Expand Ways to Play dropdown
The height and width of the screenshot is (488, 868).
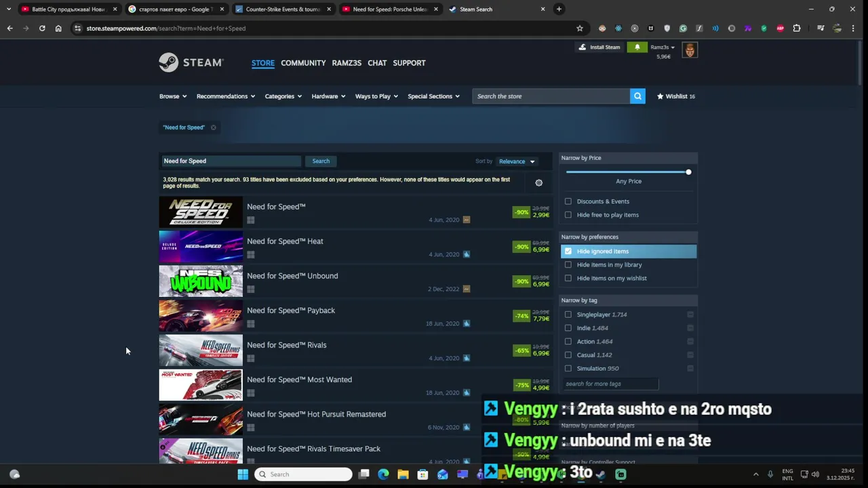(x=376, y=96)
